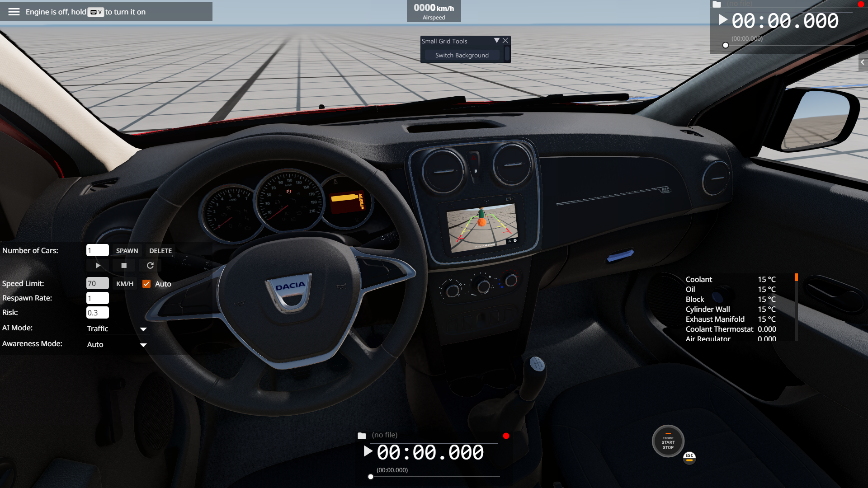
Task: Click the red record button at bottom
Action: [506, 436]
